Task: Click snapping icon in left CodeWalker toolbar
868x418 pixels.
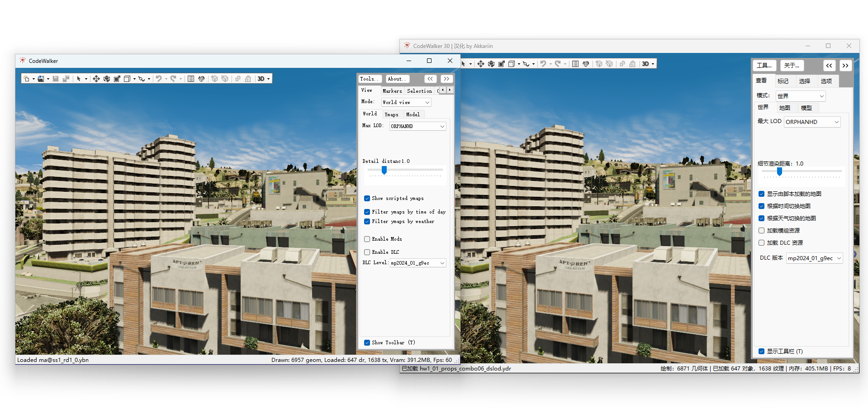Action: (x=142, y=79)
